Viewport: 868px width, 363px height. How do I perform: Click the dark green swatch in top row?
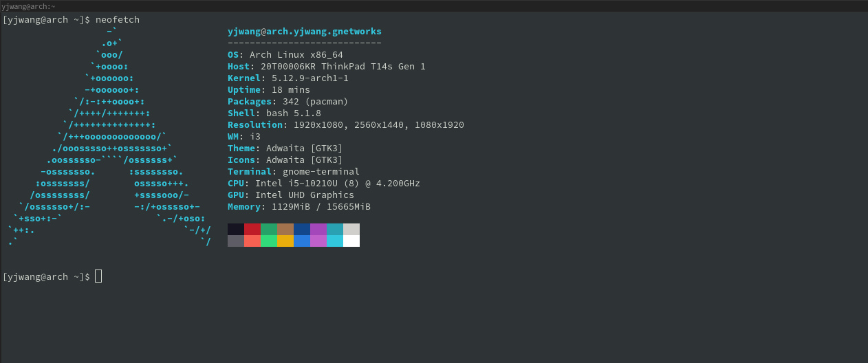tap(269, 230)
